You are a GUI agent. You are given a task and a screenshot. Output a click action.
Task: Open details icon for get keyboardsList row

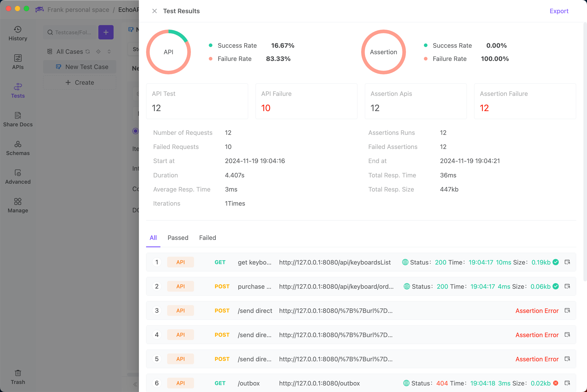(x=567, y=262)
